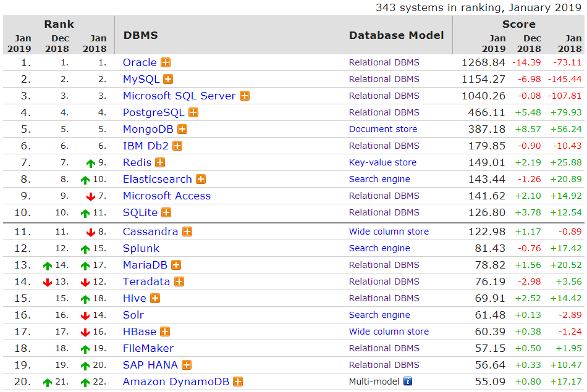Follow the PostgreSQL link
This screenshot has height=392, width=587.
click(x=153, y=112)
